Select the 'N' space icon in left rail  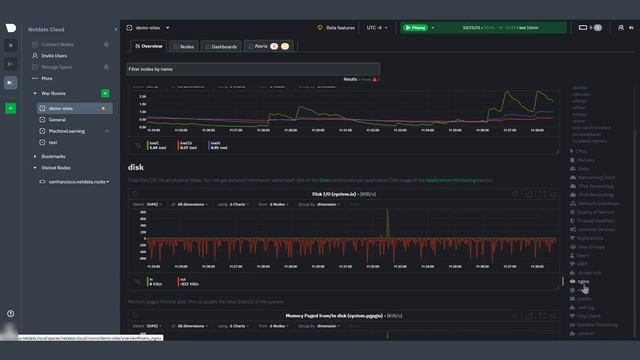tap(11, 45)
